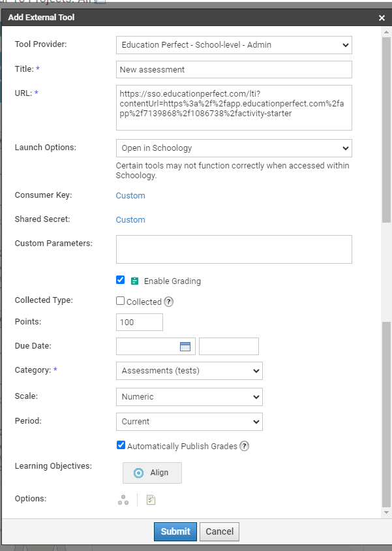Click the Cancel button

(x=219, y=531)
